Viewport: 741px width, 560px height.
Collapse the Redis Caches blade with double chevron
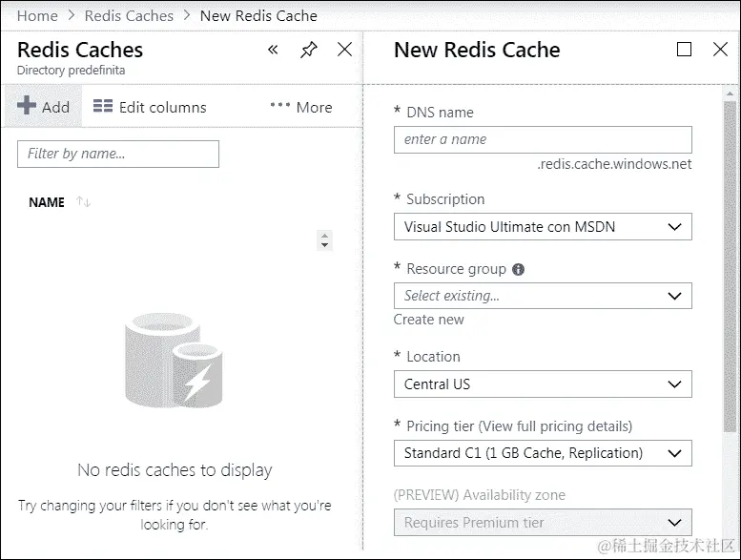click(273, 50)
